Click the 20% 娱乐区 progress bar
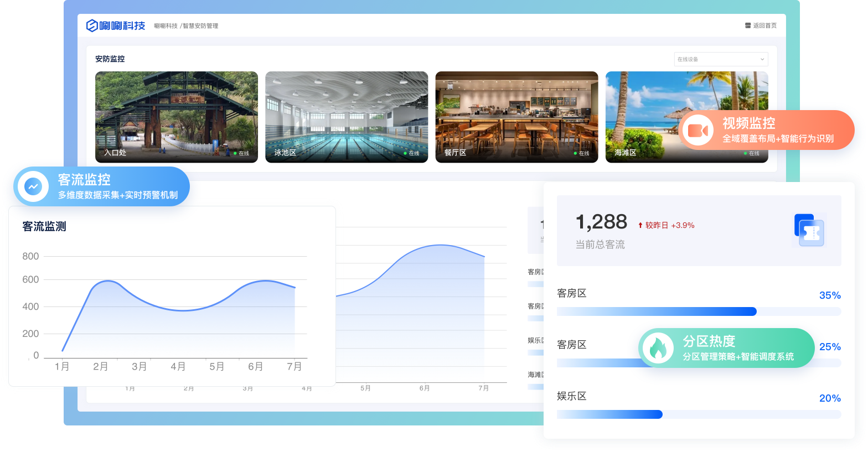868x452 pixels. 699,414
